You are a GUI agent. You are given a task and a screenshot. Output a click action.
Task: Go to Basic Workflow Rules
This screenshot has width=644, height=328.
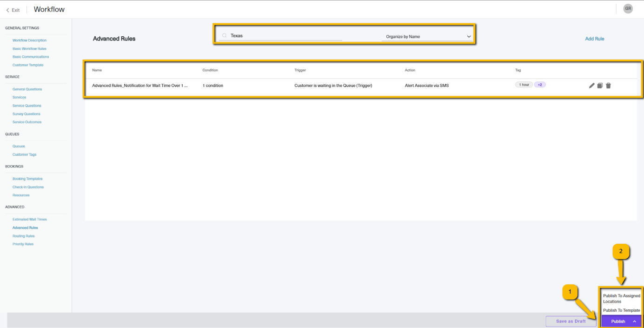(x=29, y=48)
